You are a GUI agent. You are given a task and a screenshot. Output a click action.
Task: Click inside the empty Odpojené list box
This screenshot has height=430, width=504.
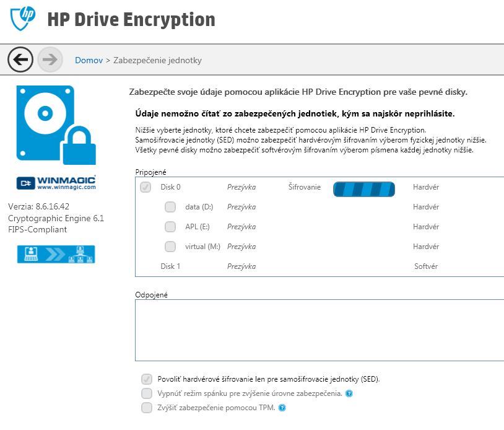[319, 330]
